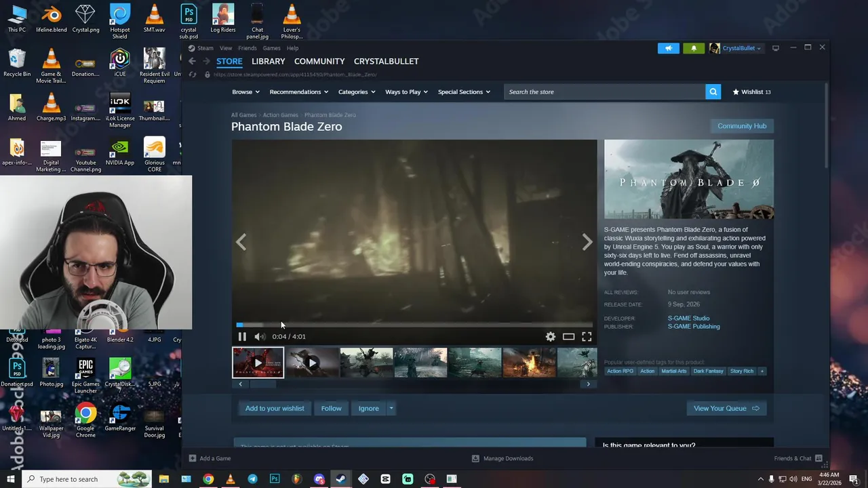Switch to the COMMUNITY tab
The image size is (868, 488).
coord(319,61)
